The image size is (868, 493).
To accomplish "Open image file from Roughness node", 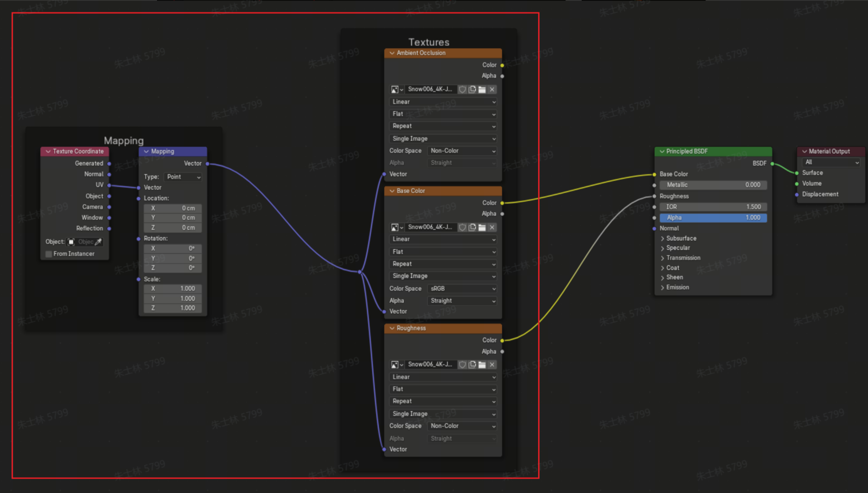I will click(482, 365).
